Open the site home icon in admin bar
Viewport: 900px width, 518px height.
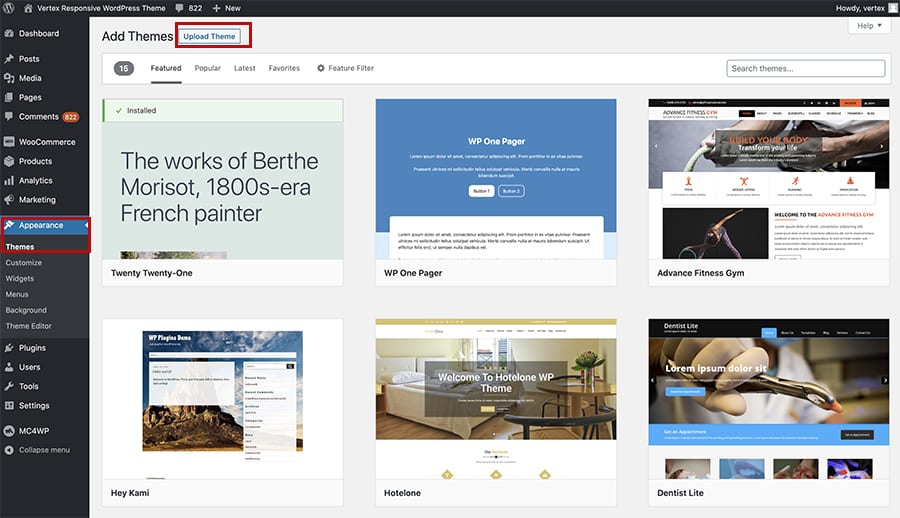pos(28,8)
